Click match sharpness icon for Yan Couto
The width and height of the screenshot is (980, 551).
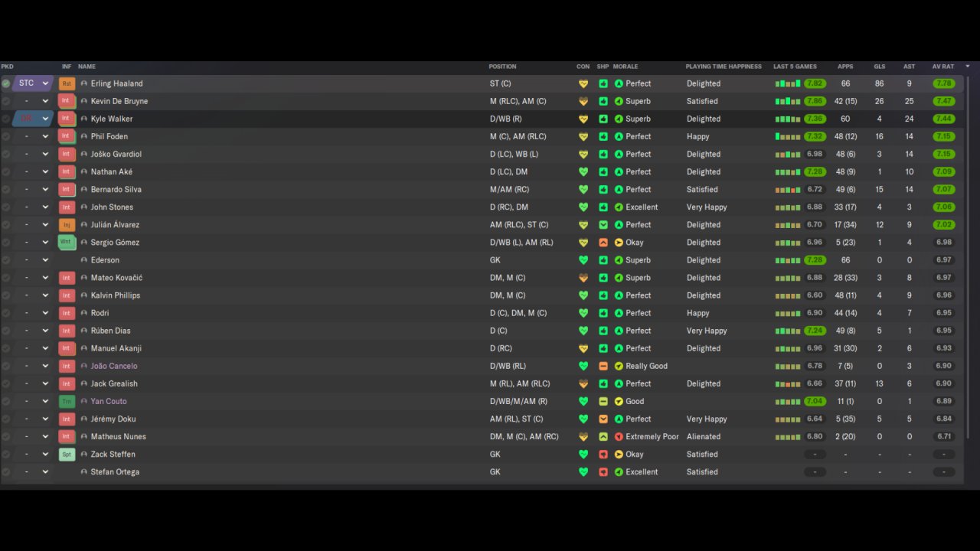click(603, 402)
